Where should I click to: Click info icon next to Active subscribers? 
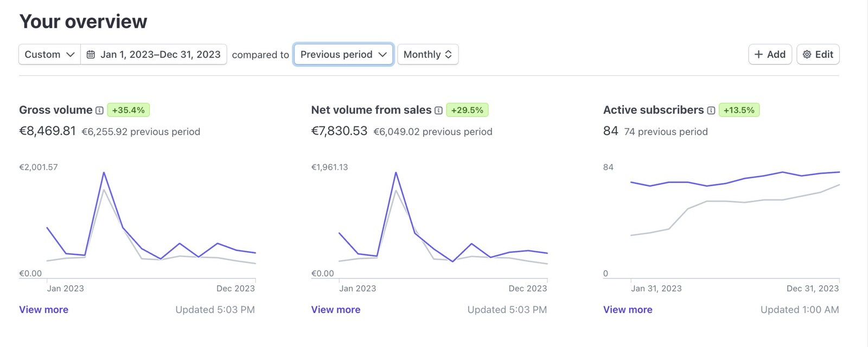[x=711, y=111]
